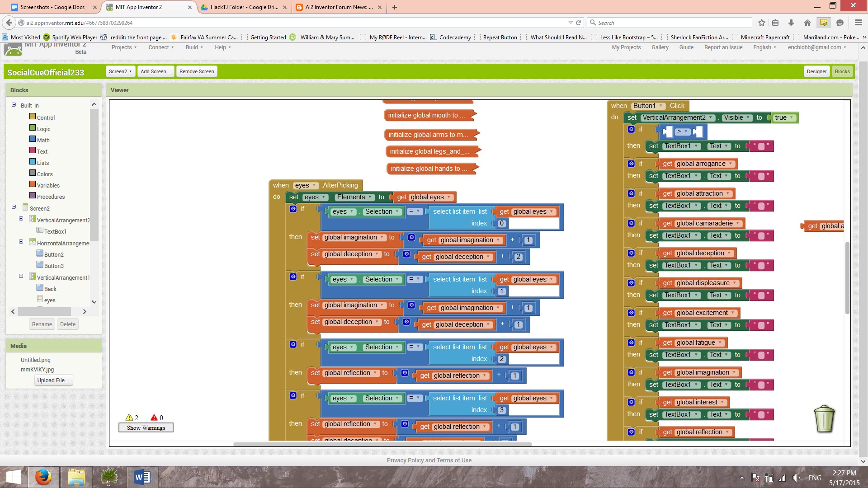Click the Word icon in the taskbar

pyautogui.click(x=142, y=477)
